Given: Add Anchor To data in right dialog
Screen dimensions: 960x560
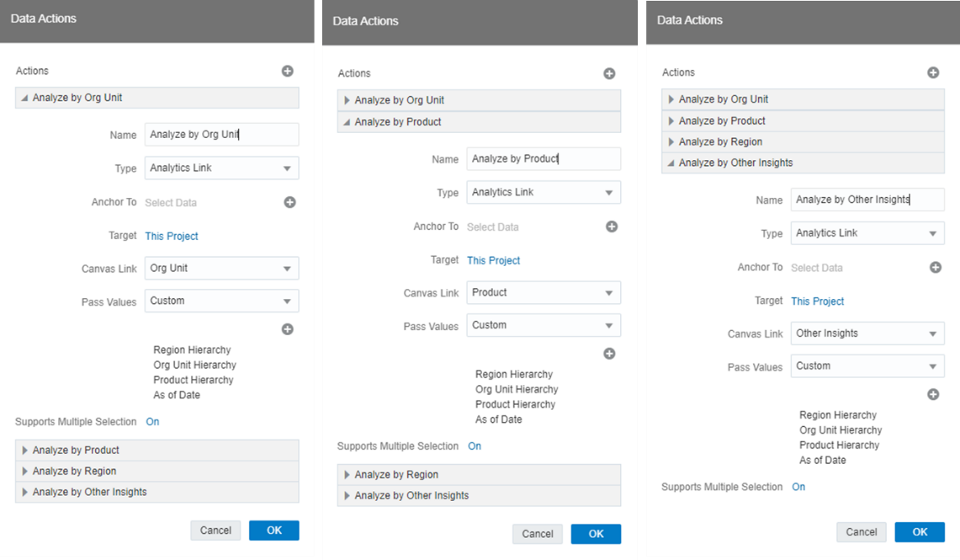Looking at the screenshot, I should click(x=935, y=268).
